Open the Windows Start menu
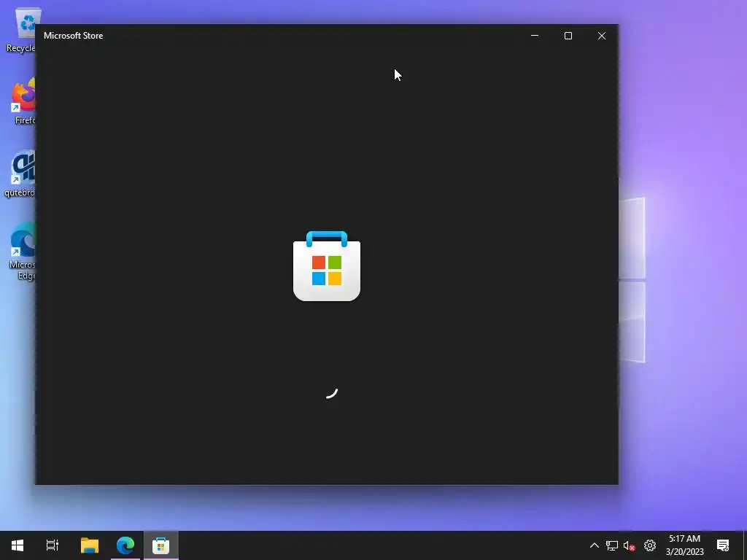Viewport: 747px width, 560px height. coord(18,545)
